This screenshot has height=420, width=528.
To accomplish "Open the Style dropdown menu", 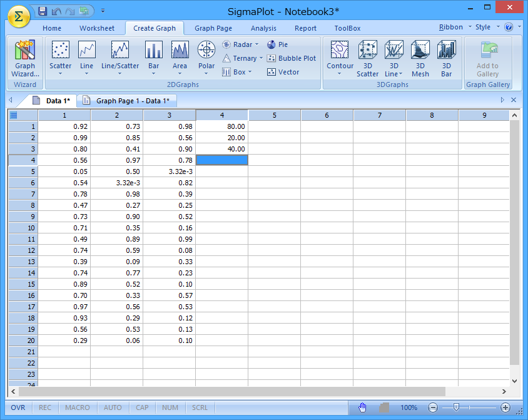I will 487,27.
